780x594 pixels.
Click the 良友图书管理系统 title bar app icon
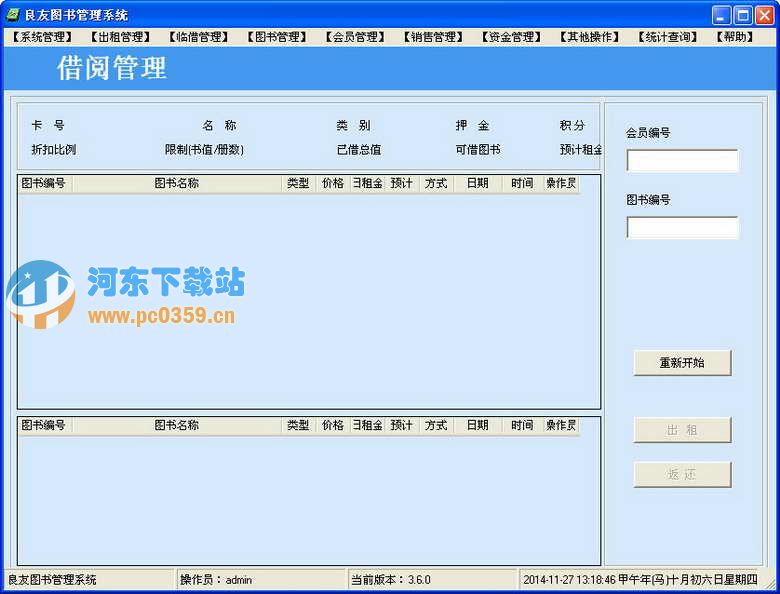click(x=13, y=15)
